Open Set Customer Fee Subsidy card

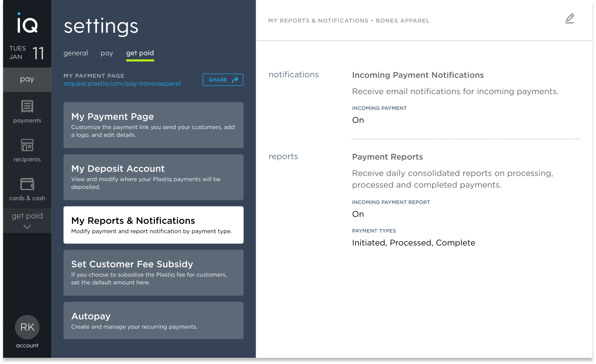[153, 273]
